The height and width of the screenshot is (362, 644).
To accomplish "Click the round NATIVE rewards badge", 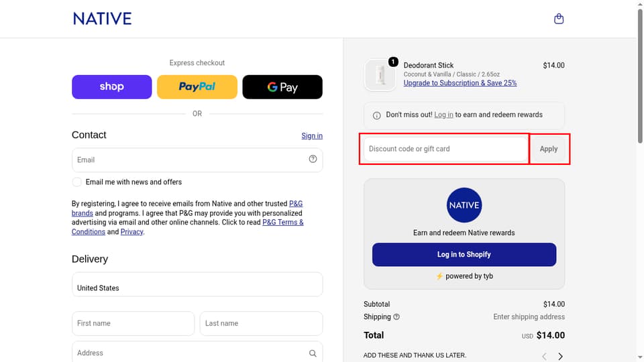I will coord(464,205).
